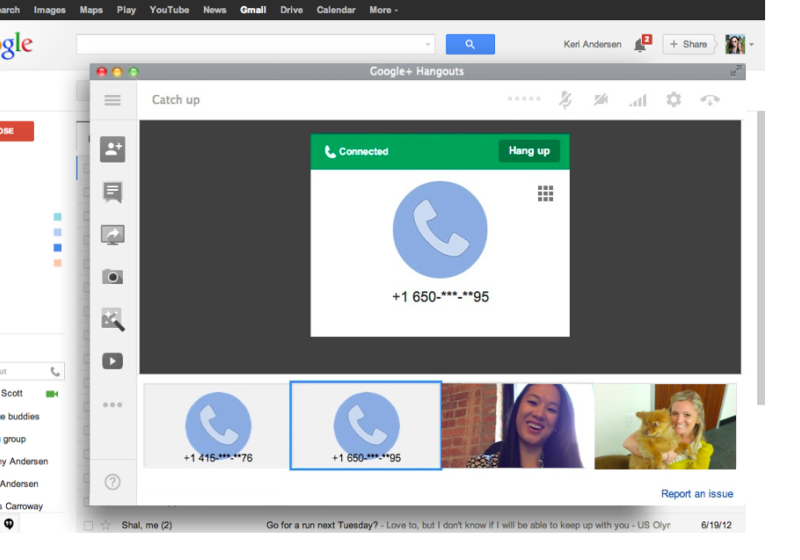Image resolution: width=800 pixels, height=560 pixels.
Task: Open the capture camera app icon
Action: [112, 277]
